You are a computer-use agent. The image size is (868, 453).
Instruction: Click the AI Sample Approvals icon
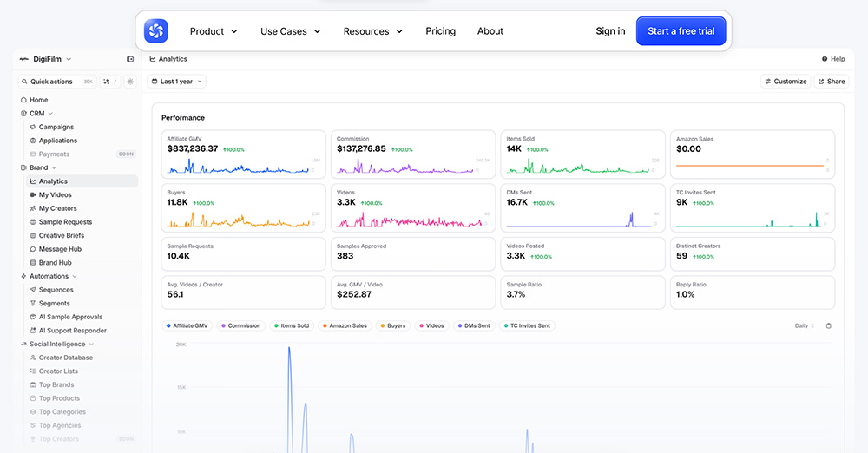(x=33, y=317)
